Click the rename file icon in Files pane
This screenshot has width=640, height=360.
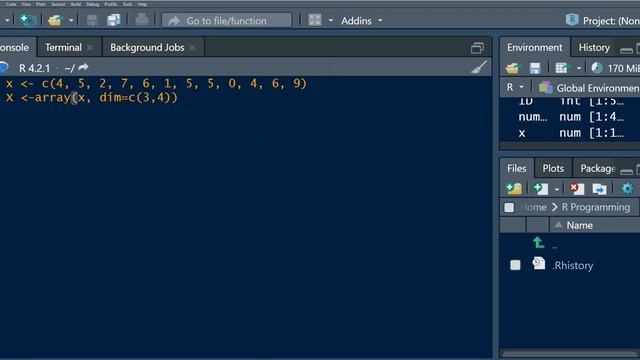[599, 189]
